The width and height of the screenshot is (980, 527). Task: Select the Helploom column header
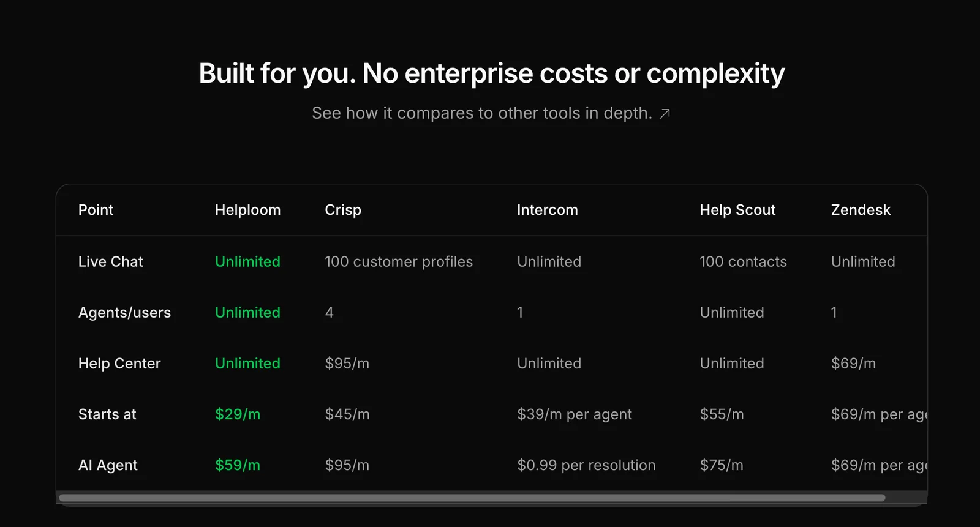coord(247,210)
